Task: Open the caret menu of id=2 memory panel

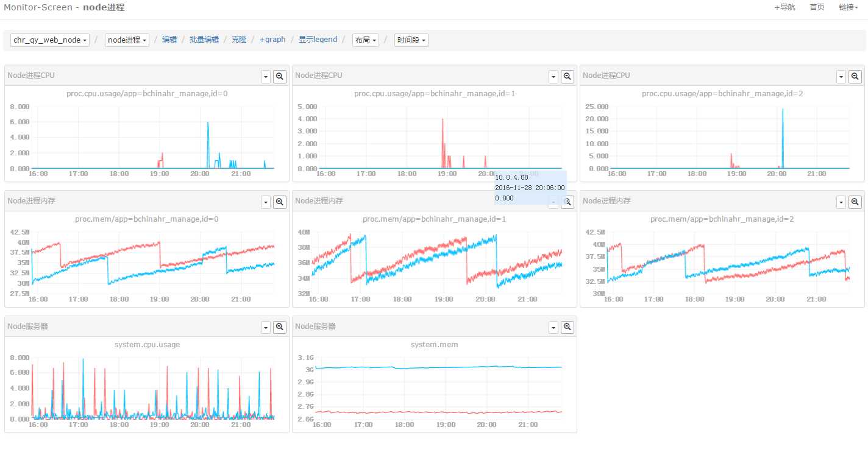Action: pyautogui.click(x=841, y=202)
